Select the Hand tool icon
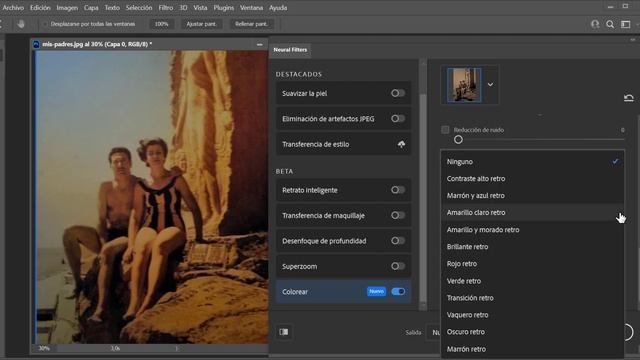Image resolution: width=640 pixels, height=360 pixels. coord(21,24)
